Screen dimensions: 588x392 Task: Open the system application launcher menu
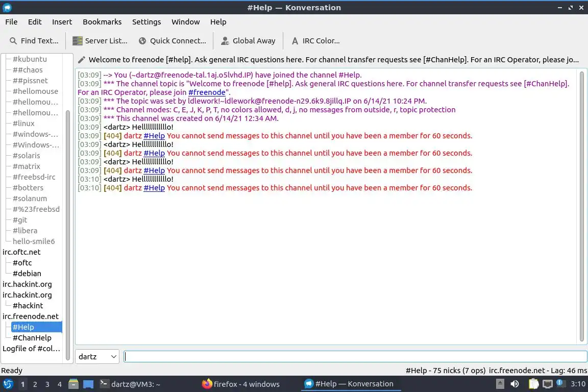(8, 384)
